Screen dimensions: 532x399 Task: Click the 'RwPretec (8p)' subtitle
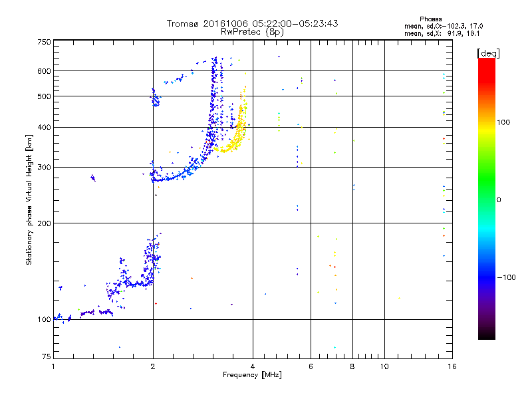(252, 32)
